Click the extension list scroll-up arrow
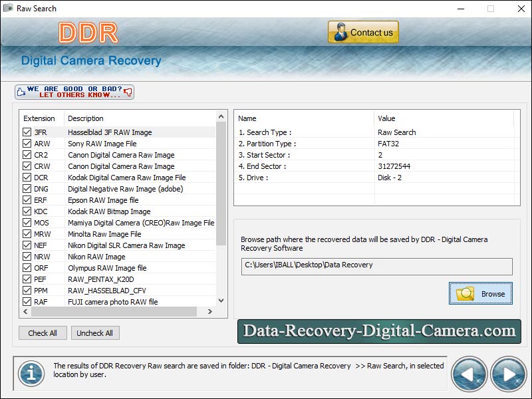 (221, 117)
